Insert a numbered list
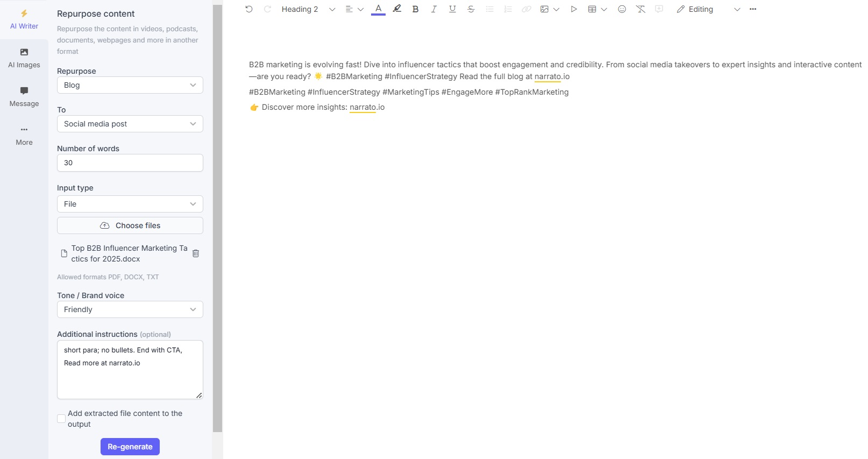The image size is (868, 459). tap(508, 9)
